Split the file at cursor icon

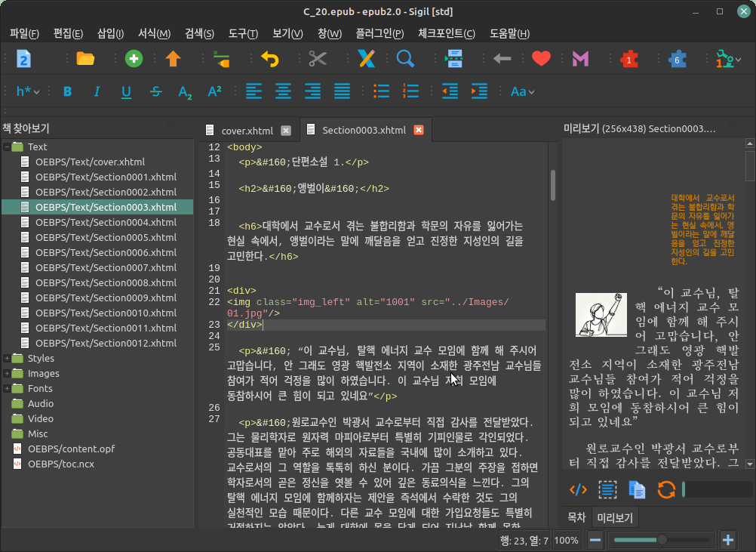[453, 59]
